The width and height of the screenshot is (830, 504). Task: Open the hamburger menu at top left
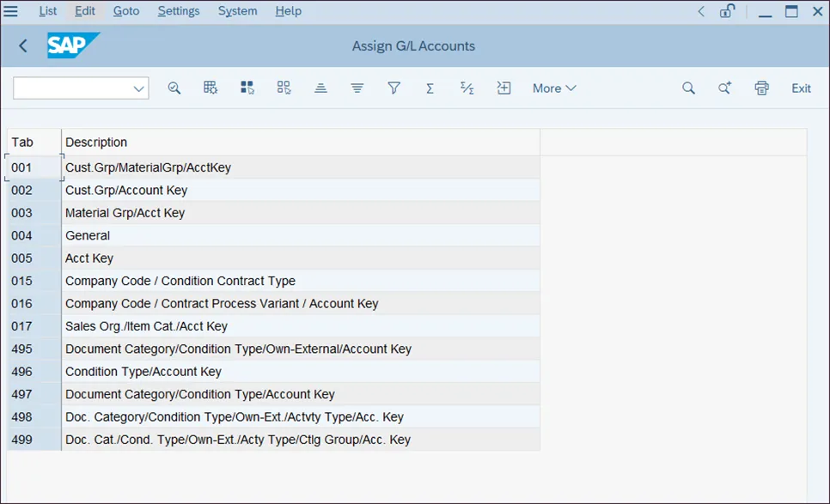[x=11, y=11]
